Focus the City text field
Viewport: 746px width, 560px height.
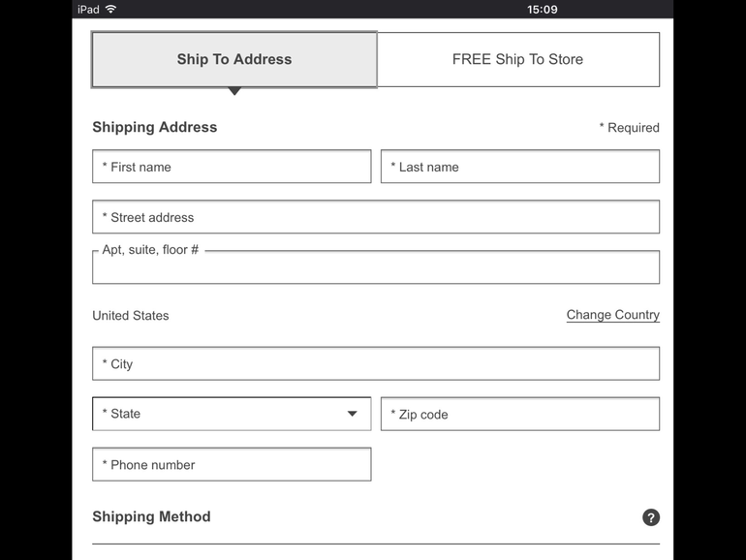click(376, 364)
